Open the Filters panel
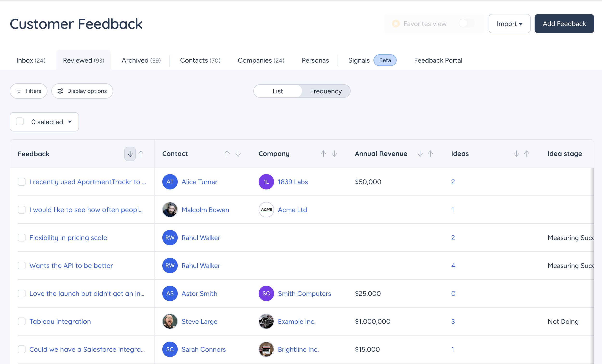This screenshot has width=602, height=364. tap(29, 91)
